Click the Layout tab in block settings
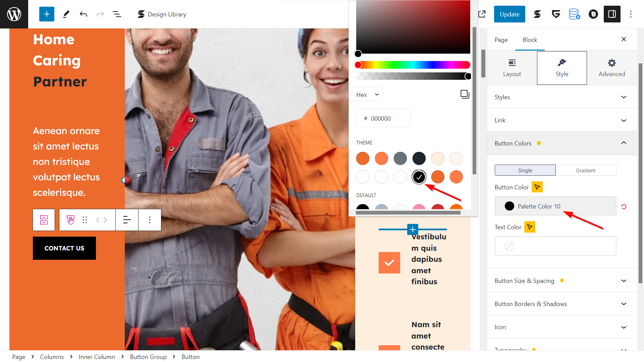644x362 pixels. coord(512,68)
